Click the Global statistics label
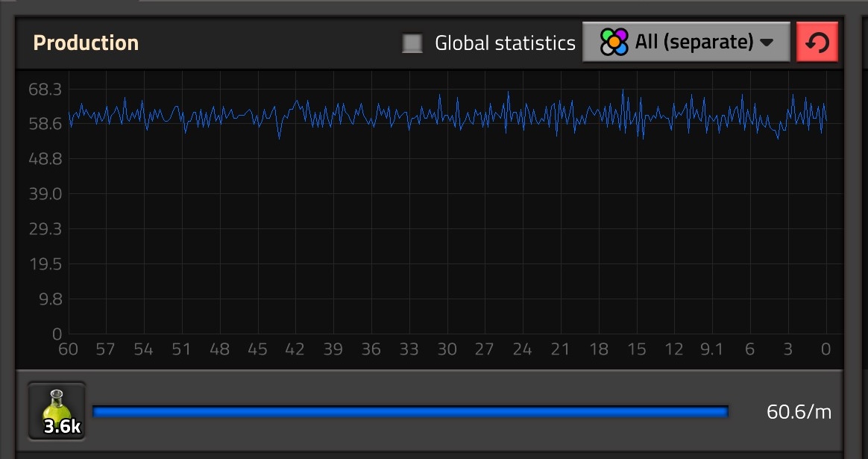868x459 pixels. click(505, 43)
